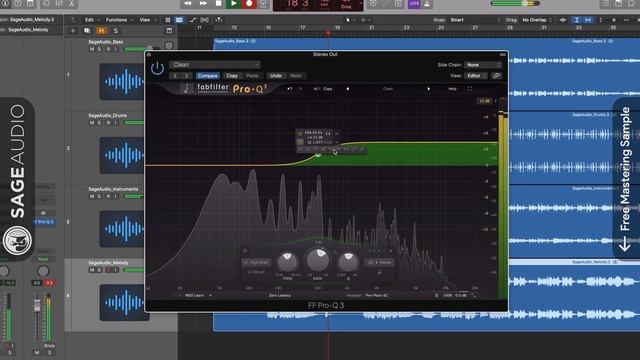Open the Clean preset dropdown in plugin header
Image resolution: width=640 pixels, height=360 pixels.
click(x=215, y=64)
